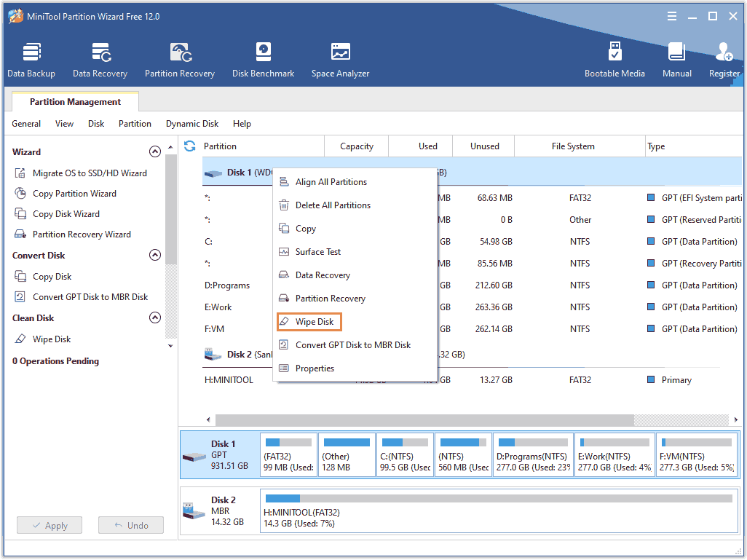Select Data Recovery in the context menu
This screenshot has height=560, width=747.
[355, 275]
